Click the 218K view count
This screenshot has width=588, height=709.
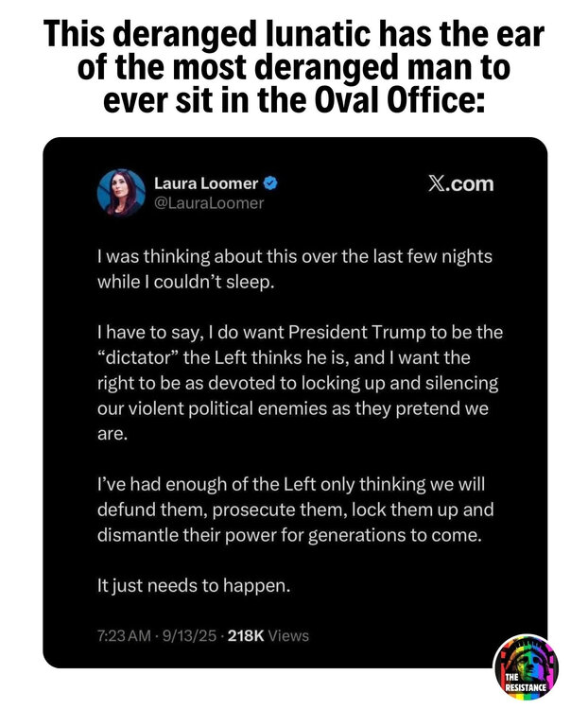[245, 635]
